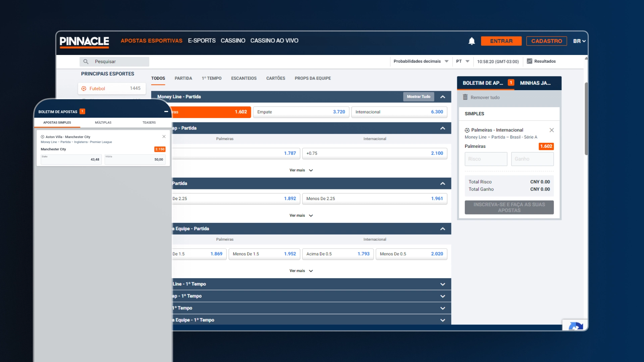Click the Pesquisar search field
Viewport: 644px width, 362px height.
114,62
